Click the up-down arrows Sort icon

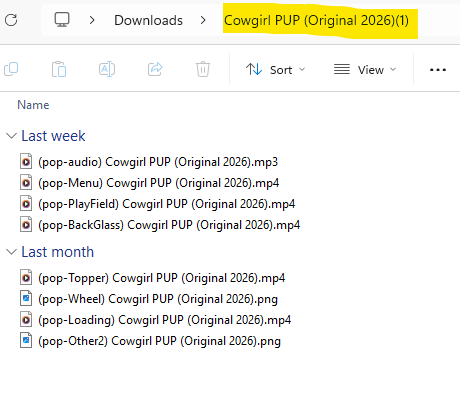(254, 69)
